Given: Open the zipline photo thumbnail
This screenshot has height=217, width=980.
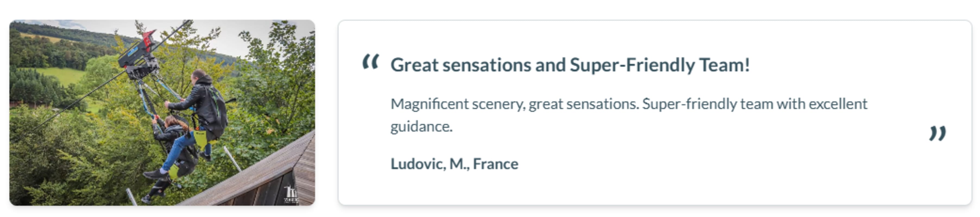Looking at the screenshot, I should (162, 113).
